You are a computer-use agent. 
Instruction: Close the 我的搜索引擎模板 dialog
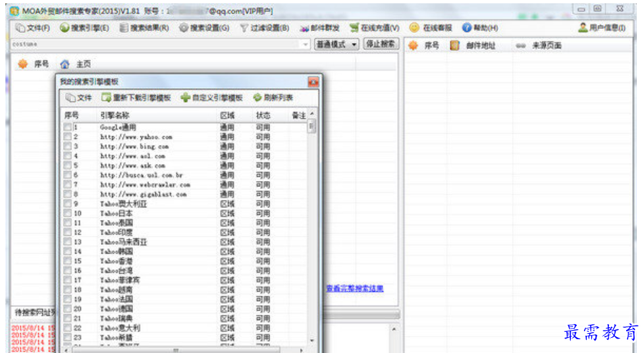click(x=313, y=82)
